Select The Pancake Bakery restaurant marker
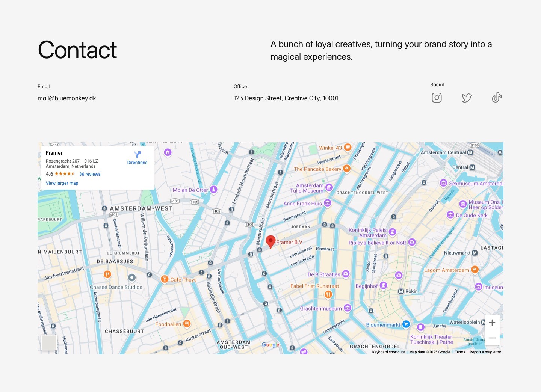The height and width of the screenshot is (392, 541). [346, 169]
